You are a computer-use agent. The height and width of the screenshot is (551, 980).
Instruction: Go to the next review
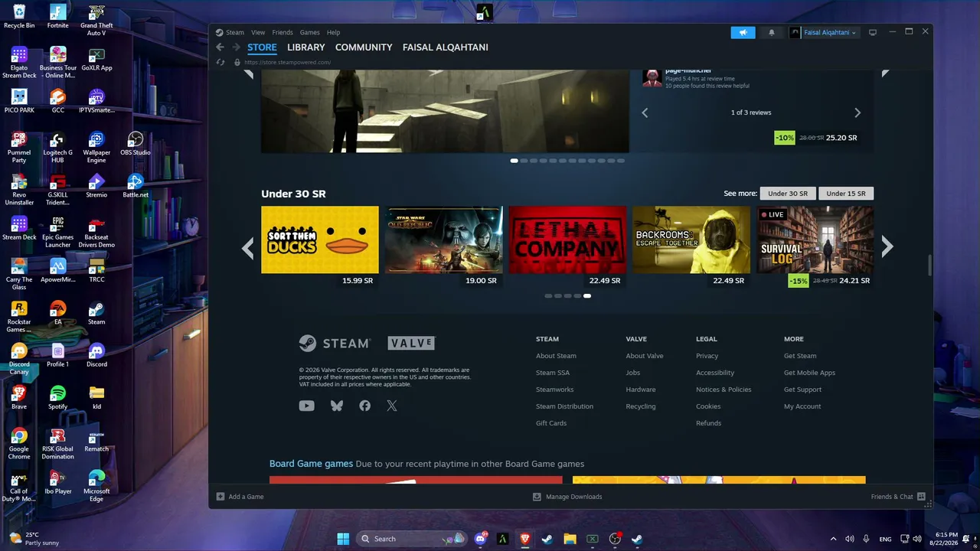(857, 112)
